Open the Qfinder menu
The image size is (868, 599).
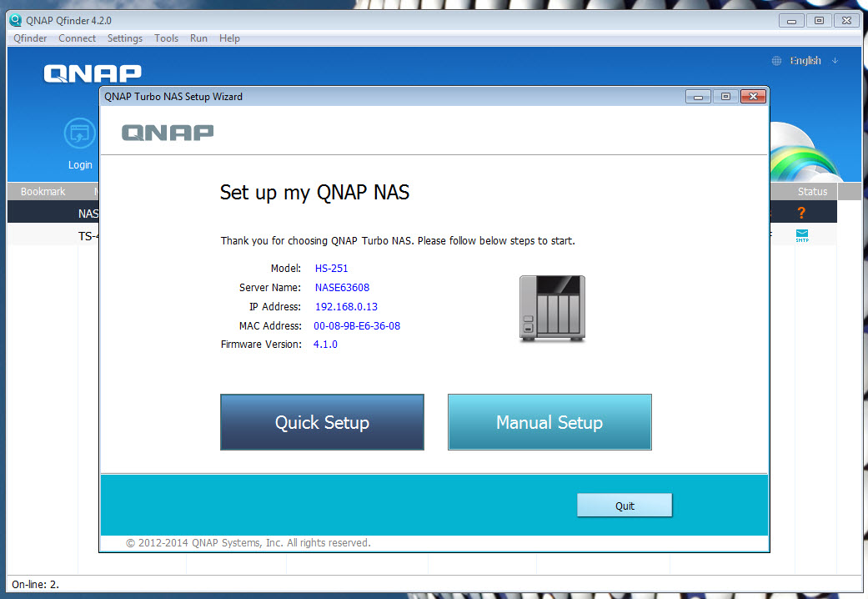tap(30, 38)
